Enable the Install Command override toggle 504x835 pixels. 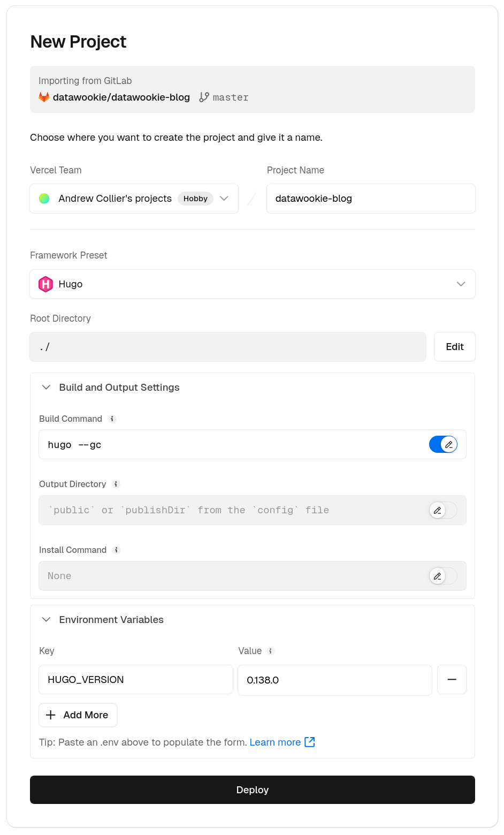point(443,576)
